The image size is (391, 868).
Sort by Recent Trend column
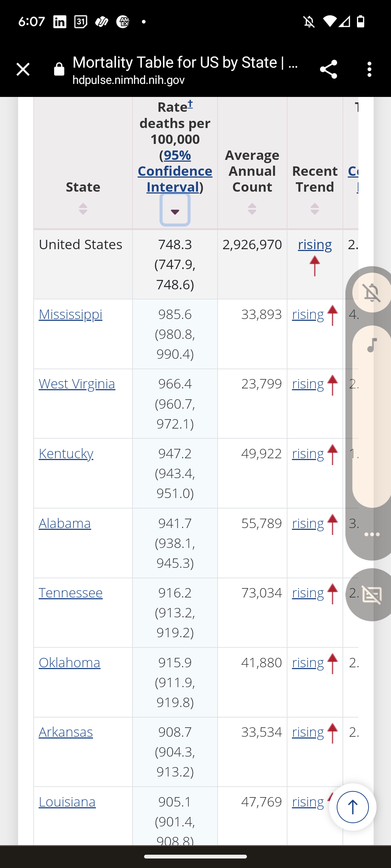click(x=315, y=209)
